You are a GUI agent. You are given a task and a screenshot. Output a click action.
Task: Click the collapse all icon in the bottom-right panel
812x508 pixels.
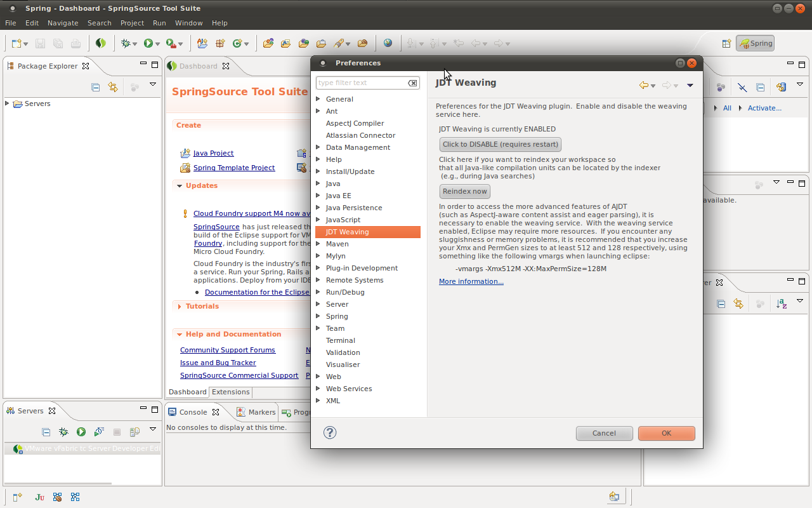721,304
